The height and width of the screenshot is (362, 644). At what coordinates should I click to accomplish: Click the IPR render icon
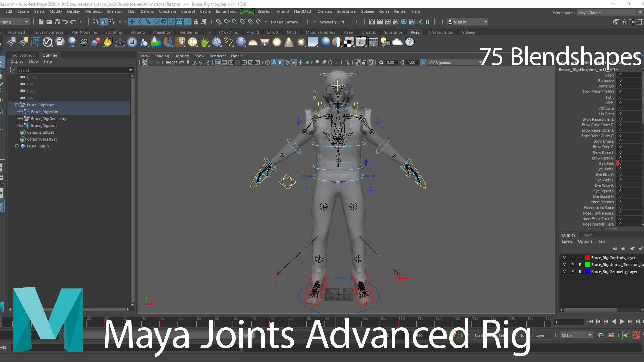pos(388,22)
